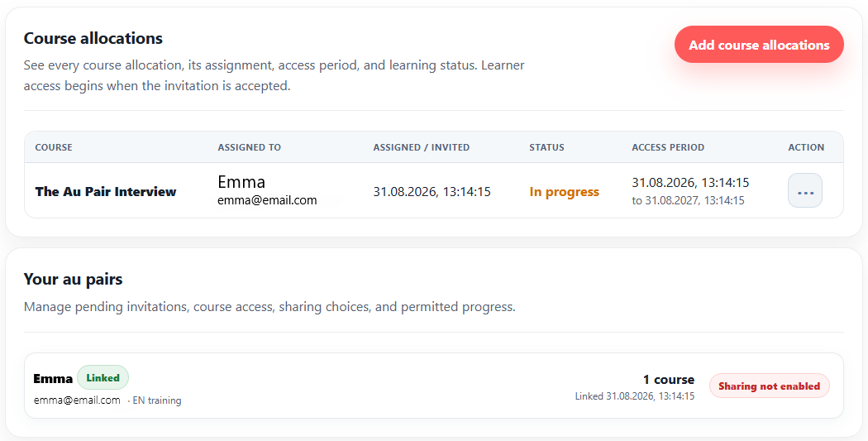868x441 pixels.
Task: Select The Au Pair Interview course name
Action: 106,192
